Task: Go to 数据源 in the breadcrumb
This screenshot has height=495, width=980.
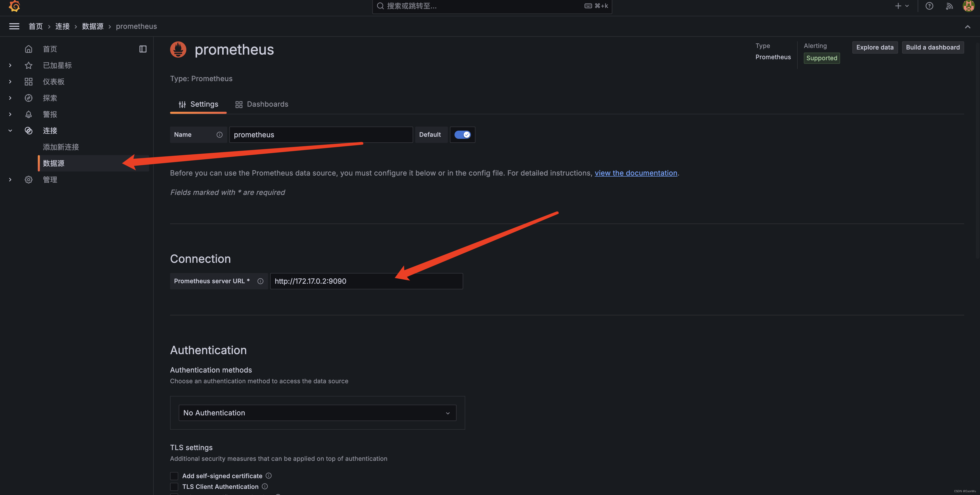Action: [x=93, y=26]
